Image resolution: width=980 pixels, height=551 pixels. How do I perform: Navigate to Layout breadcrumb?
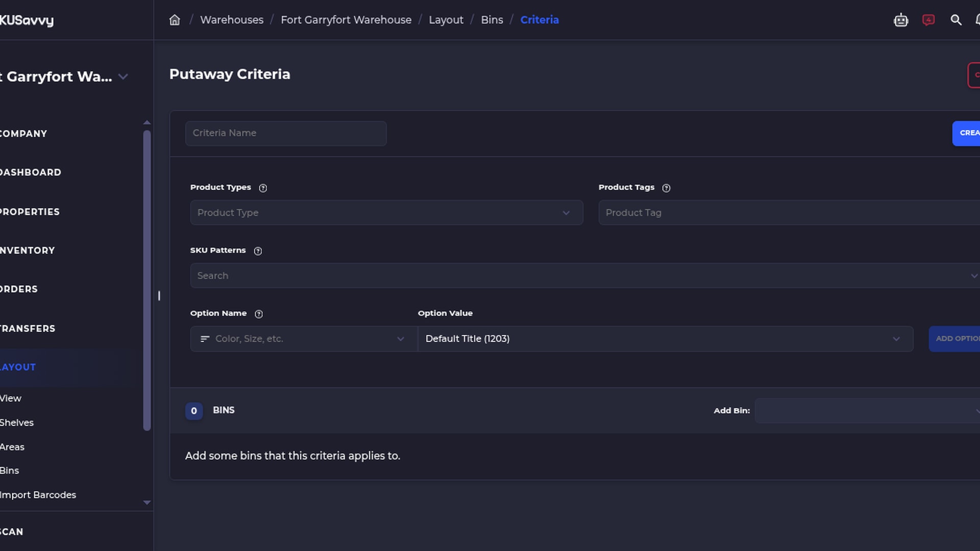coord(446,20)
